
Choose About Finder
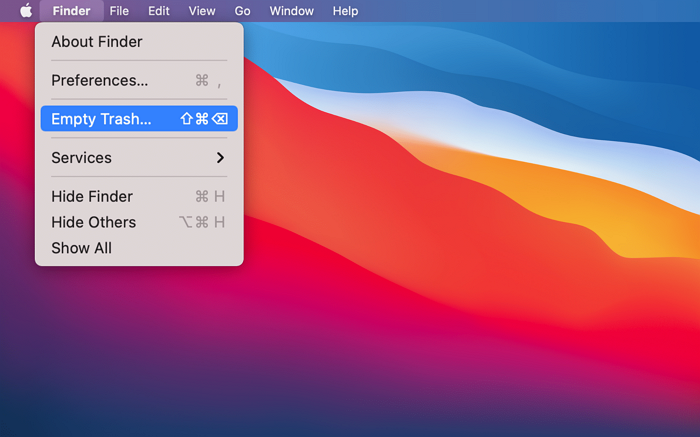[x=97, y=42]
